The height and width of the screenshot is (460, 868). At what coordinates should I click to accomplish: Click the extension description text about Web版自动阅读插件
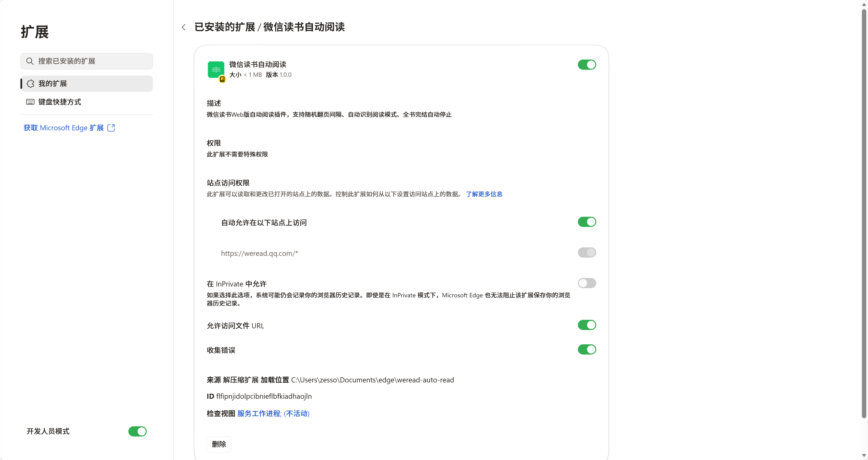pos(329,114)
